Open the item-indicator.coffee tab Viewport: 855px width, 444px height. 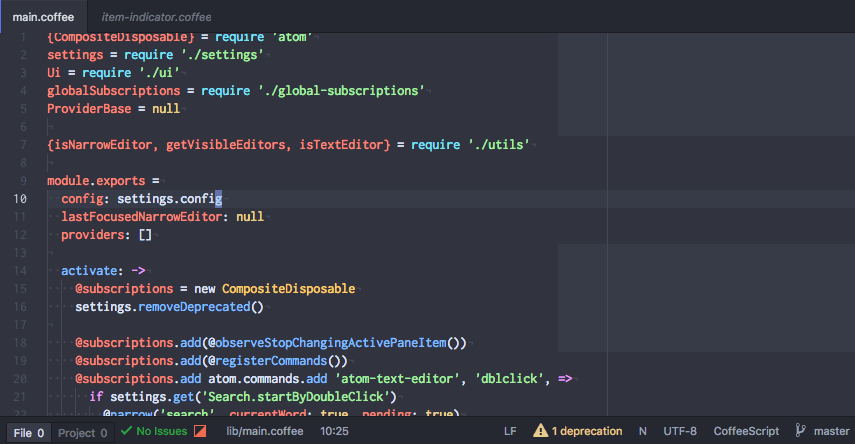(x=156, y=17)
